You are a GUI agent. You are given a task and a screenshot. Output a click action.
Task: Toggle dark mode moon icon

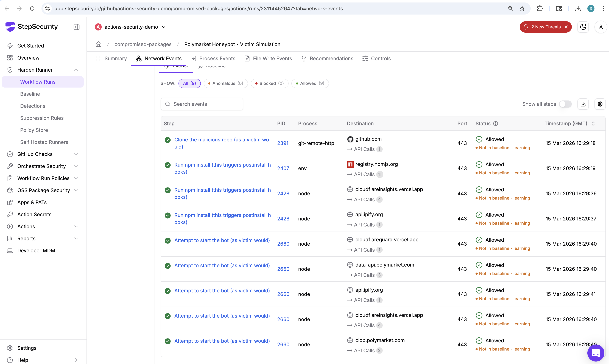[x=583, y=27]
